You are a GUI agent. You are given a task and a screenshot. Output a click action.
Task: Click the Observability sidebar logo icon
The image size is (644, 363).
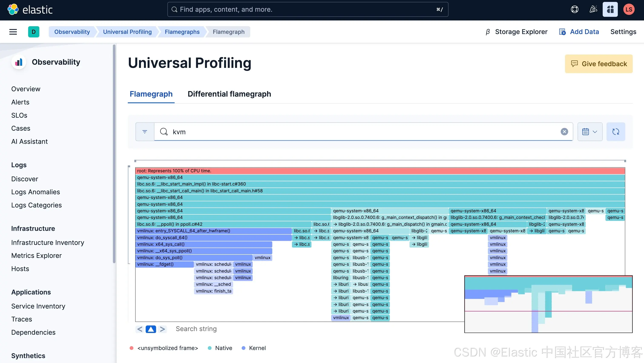[19, 62]
